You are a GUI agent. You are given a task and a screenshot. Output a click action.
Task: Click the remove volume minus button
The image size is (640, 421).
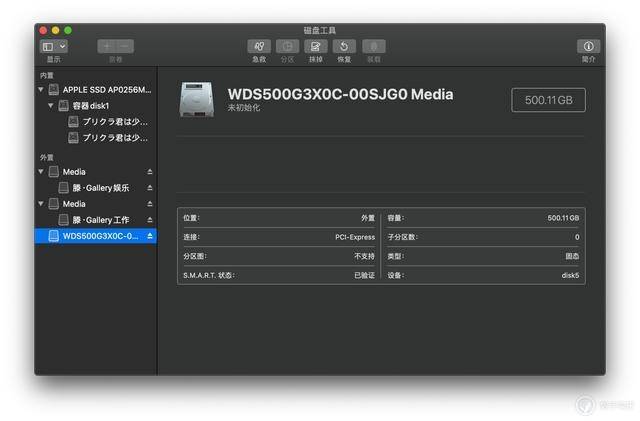tap(125, 46)
